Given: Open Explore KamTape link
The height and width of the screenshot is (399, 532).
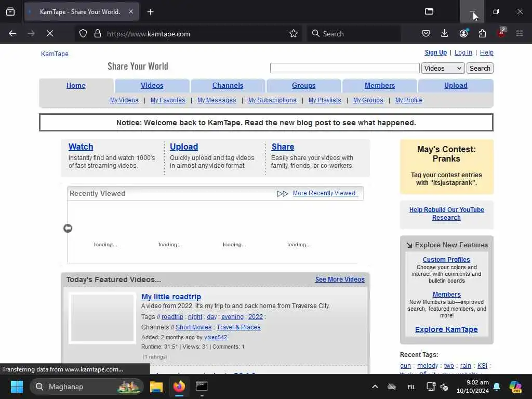Looking at the screenshot, I should [x=446, y=329].
